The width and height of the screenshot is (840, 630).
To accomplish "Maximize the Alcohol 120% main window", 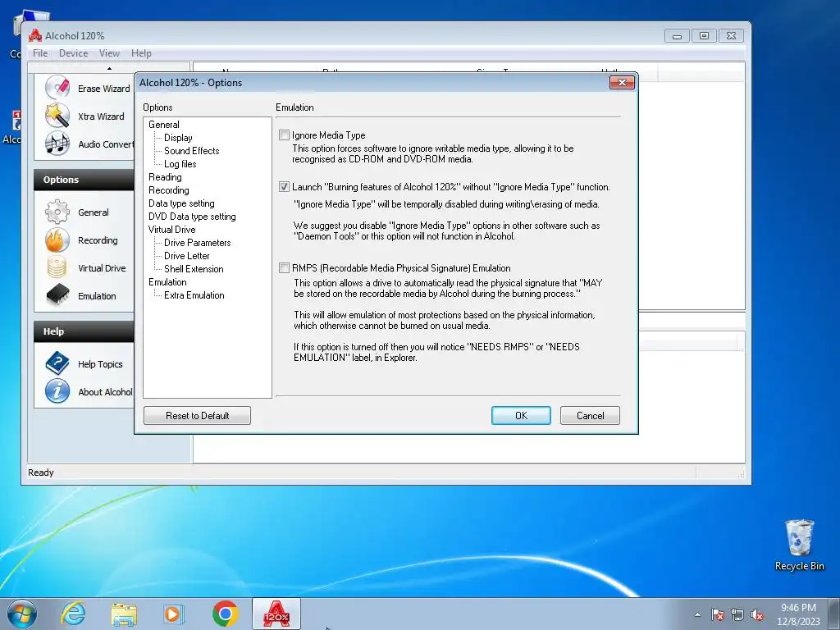I will pyautogui.click(x=704, y=36).
